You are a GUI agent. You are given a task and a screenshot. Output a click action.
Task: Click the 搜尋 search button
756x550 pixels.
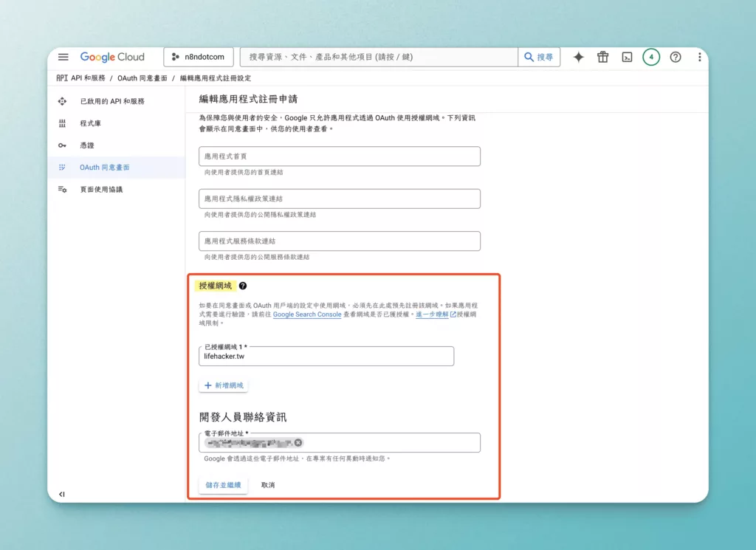point(539,57)
